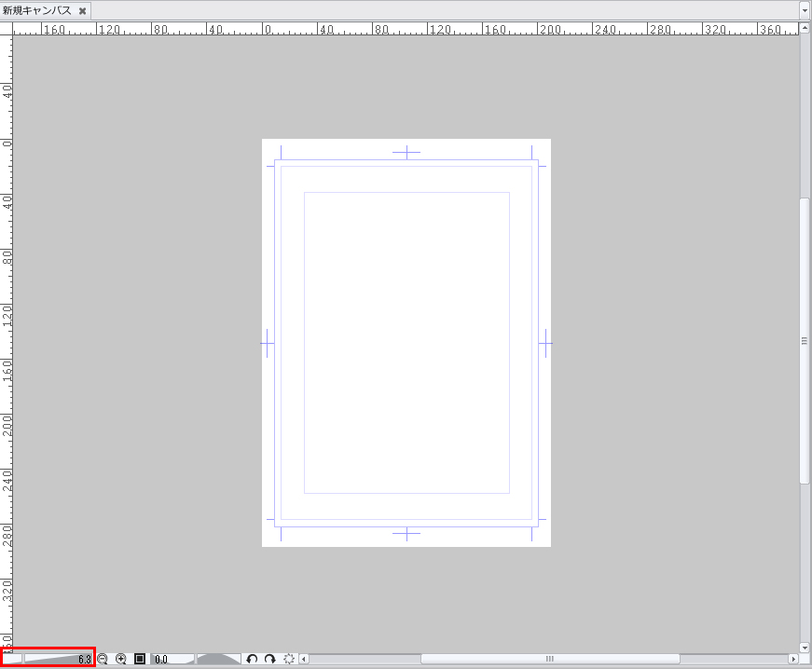Click the horizontal scrollbar thumb
Image resolution: width=812 pixels, height=669 pixels.
550,659
